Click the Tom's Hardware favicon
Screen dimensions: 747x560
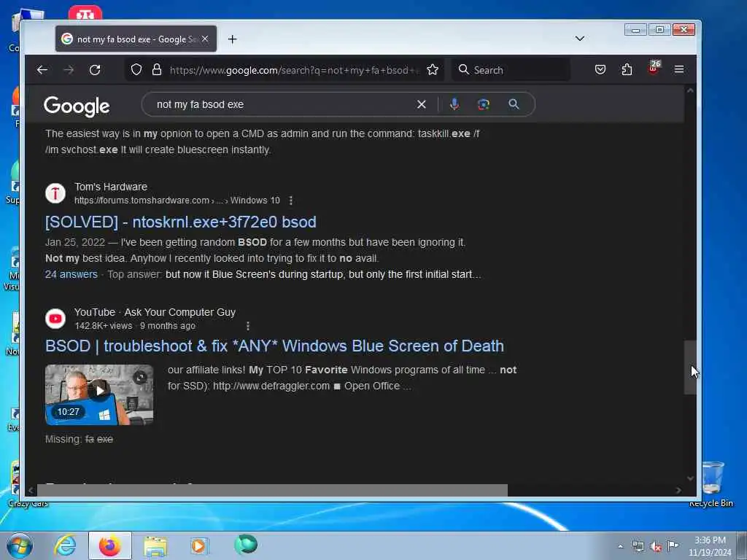click(x=55, y=193)
